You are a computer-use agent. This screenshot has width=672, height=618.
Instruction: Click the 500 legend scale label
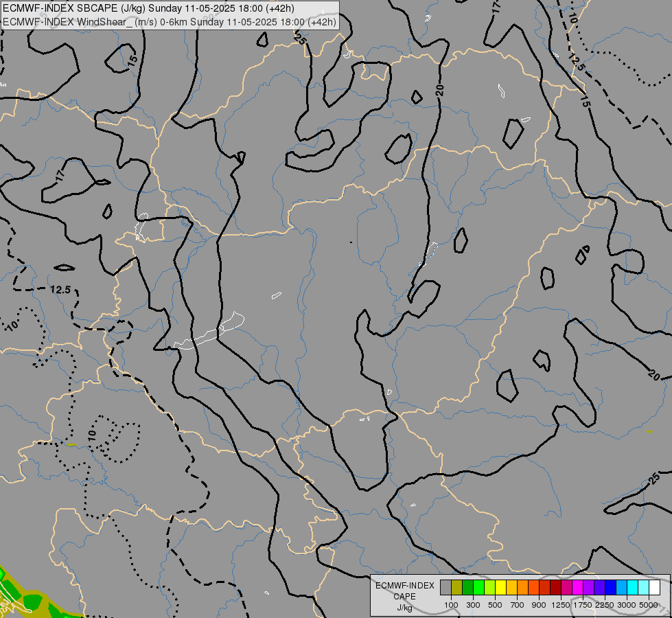tap(495, 605)
